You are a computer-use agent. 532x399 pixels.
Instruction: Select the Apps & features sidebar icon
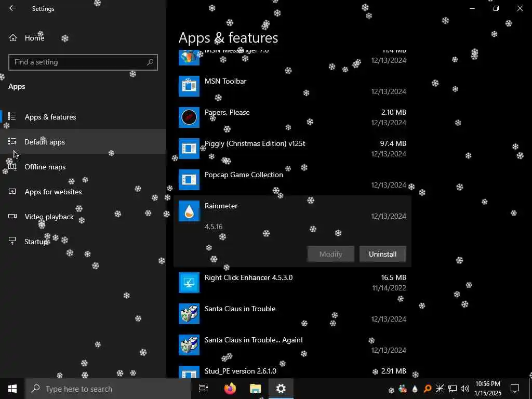tap(12, 117)
